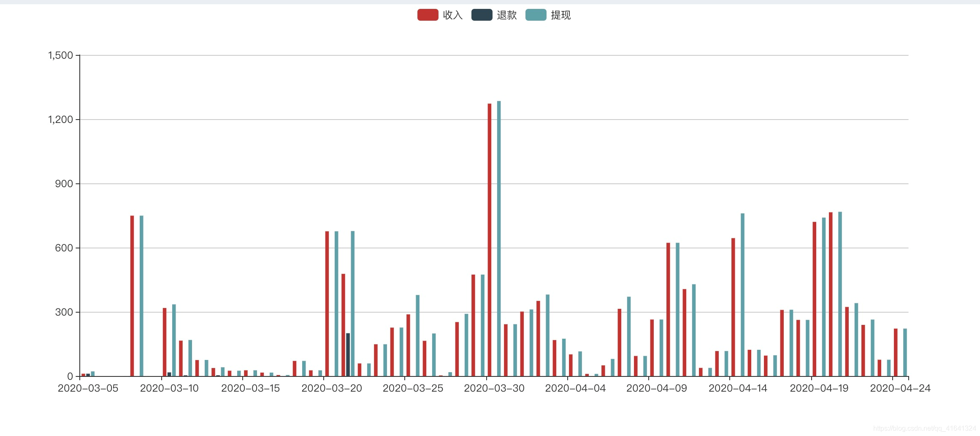Select the x-axis label 2020-04-24
The width and height of the screenshot is (980, 436).
[x=900, y=388]
